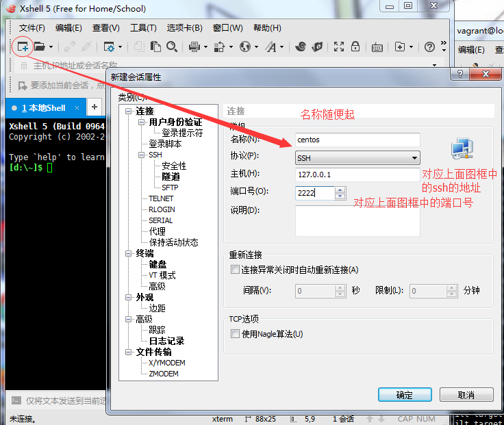504x425 pixels.
Task: Click the file transfer icon
Action: click(220, 47)
